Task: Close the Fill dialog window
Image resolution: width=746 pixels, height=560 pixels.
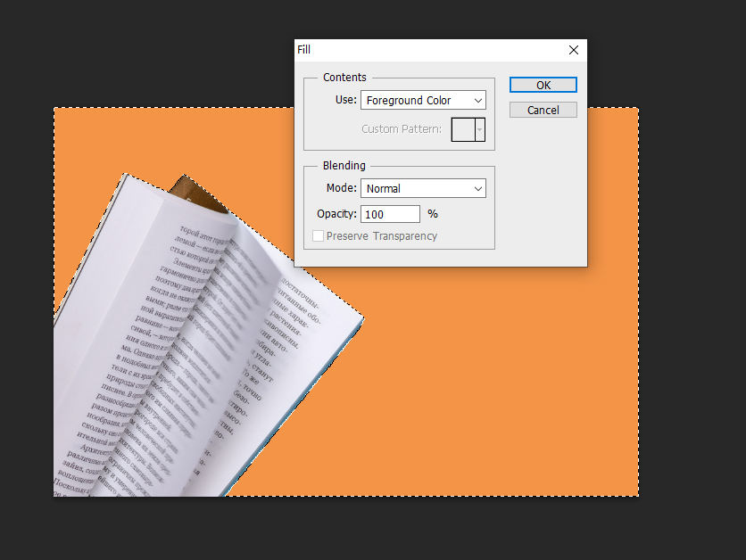Action: [574, 50]
